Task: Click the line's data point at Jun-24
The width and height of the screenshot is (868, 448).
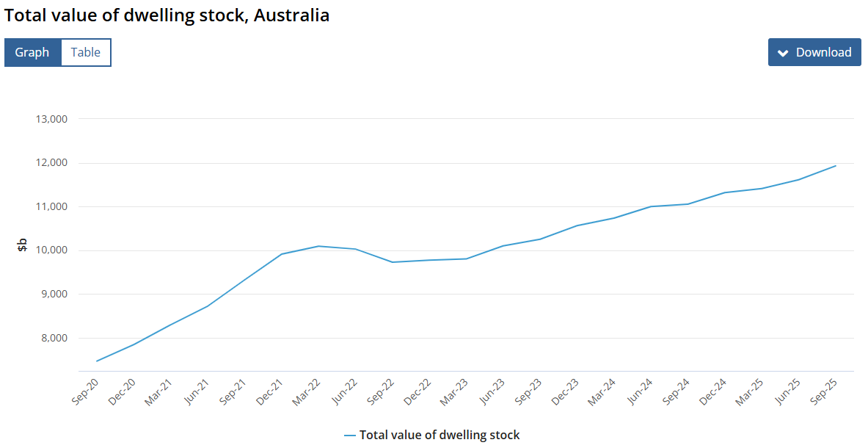Action: tap(651, 206)
